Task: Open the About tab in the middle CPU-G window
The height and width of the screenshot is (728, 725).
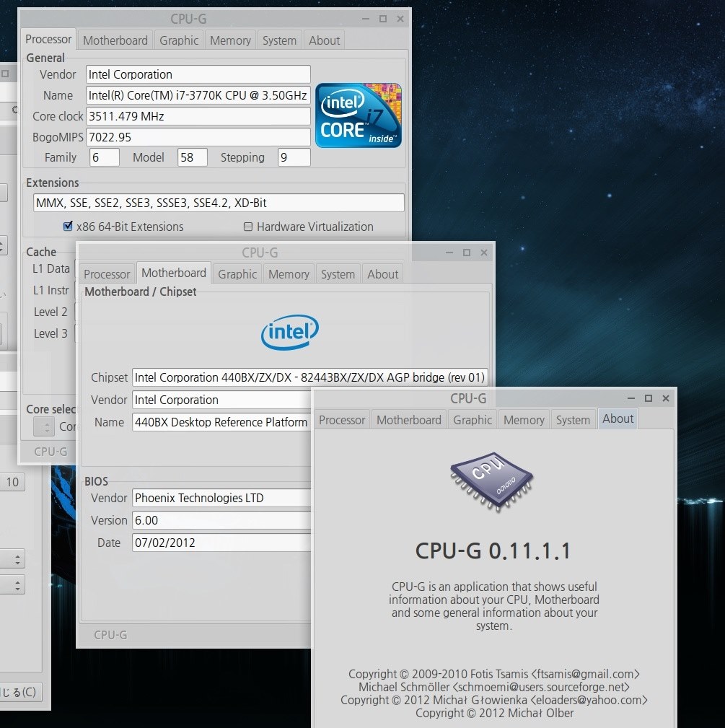Action: (x=383, y=274)
